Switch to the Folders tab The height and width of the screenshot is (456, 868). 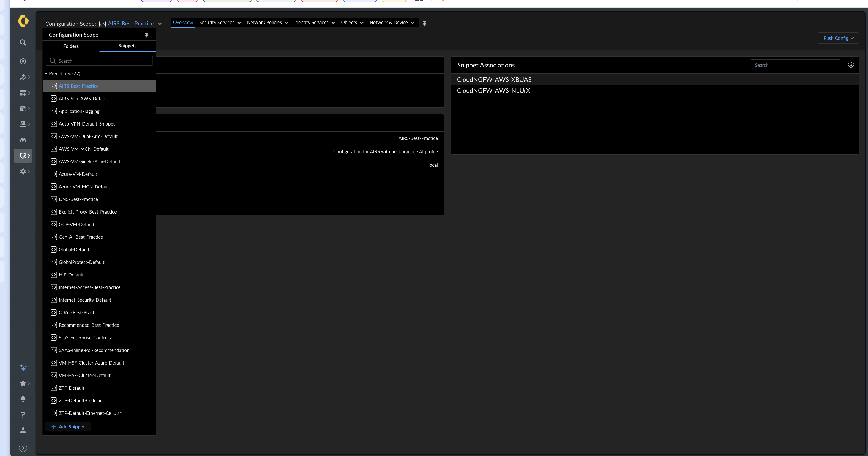71,46
